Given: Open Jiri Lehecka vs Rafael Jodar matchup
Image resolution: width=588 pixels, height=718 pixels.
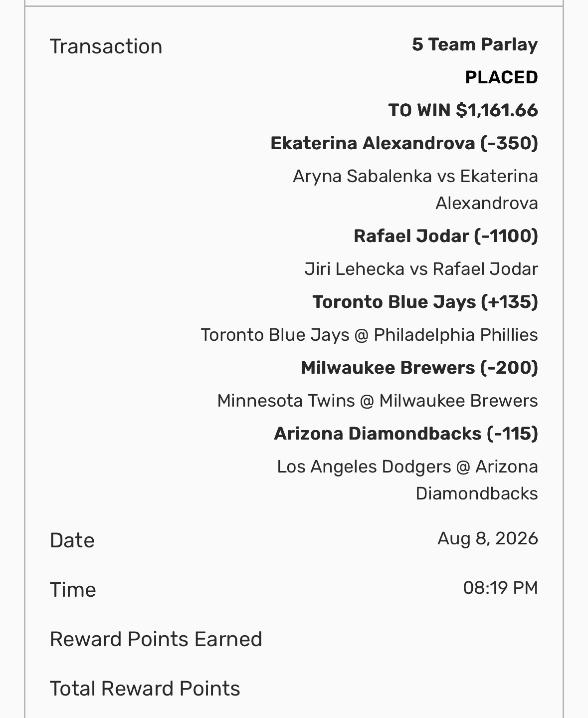Looking at the screenshot, I should coord(421,269).
